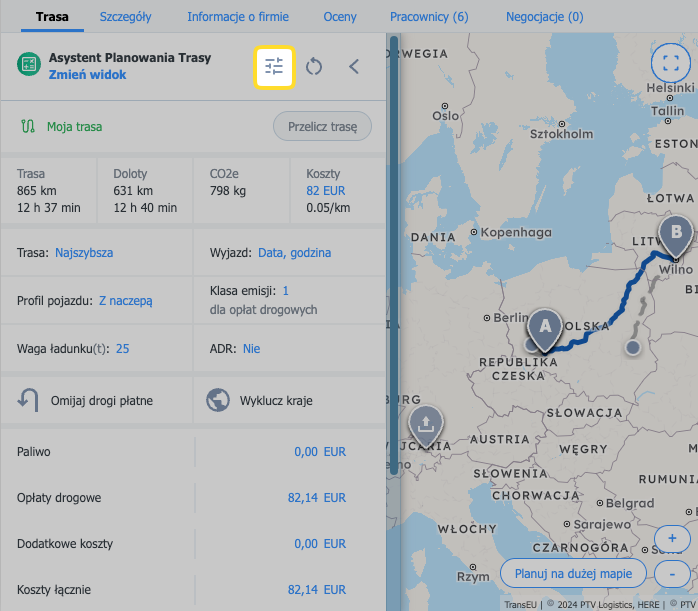
Task: Open route settings sliders icon
Action: (x=274, y=67)
